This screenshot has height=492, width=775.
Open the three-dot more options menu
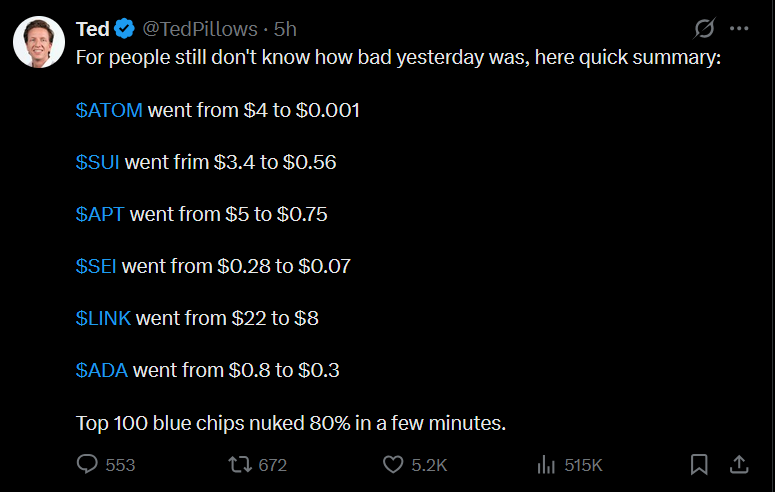pyautogui.click(x=740, y=28)
